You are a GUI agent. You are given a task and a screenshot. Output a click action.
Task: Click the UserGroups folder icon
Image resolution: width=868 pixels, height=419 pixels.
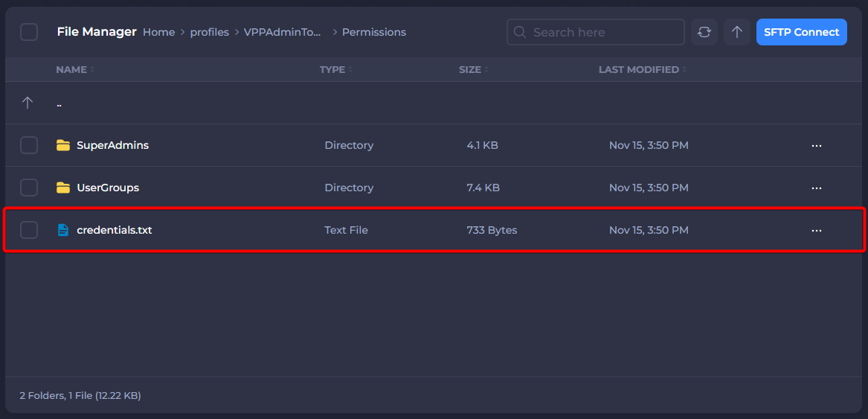(63, 188)
